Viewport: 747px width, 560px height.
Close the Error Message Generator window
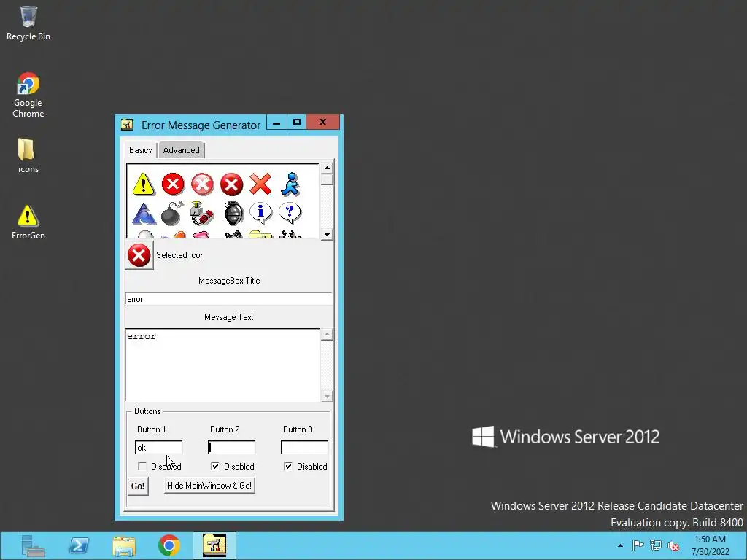tap(322, 122)
